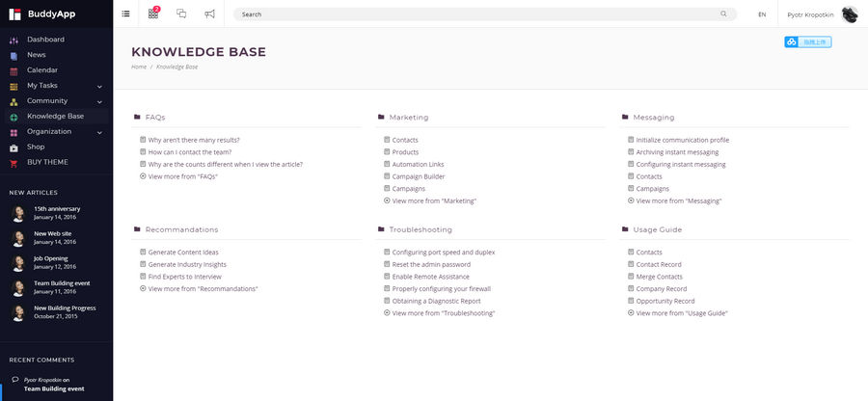Open 'Why aren't there many results?' article

194,140
